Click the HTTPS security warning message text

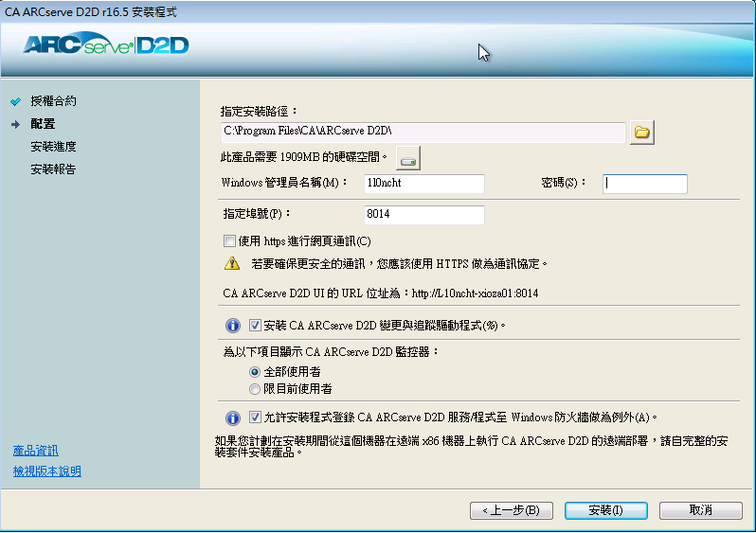399,264
